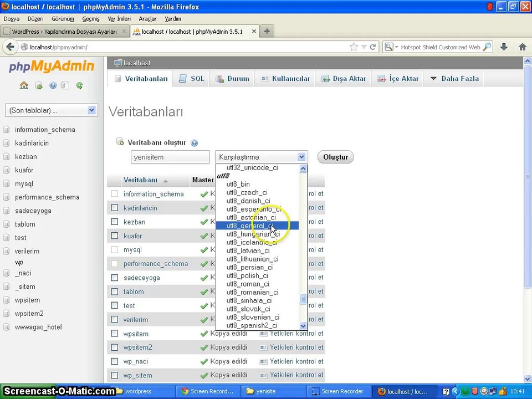Open wwwagao_hotel database in sidebar
The width and height of the screenshot is (532, 399).
[38, 327]
